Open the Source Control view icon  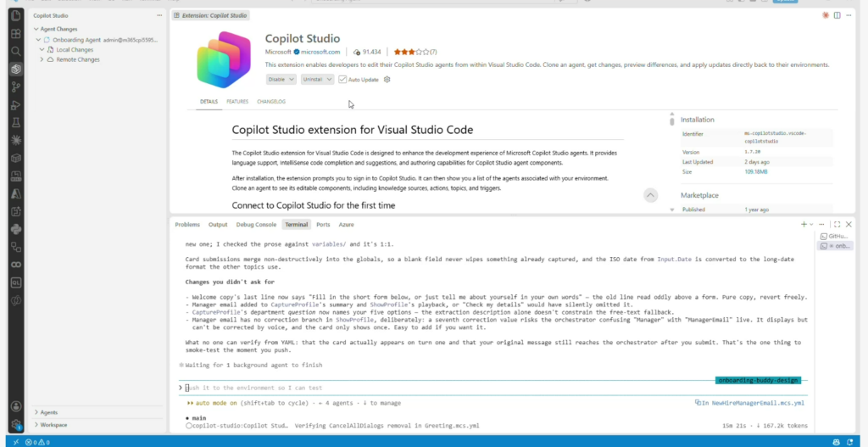[16, 87]
